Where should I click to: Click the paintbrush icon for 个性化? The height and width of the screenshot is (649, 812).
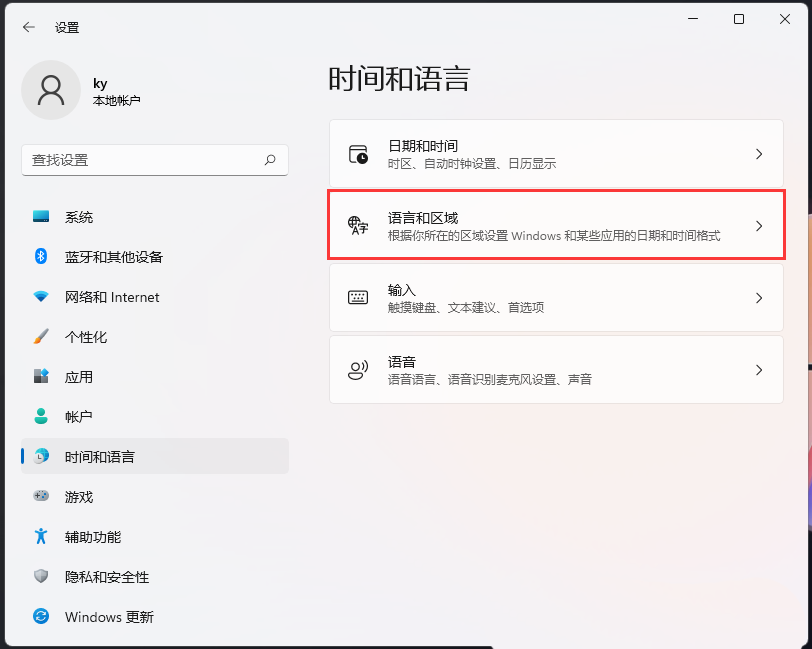pos(41,337)
